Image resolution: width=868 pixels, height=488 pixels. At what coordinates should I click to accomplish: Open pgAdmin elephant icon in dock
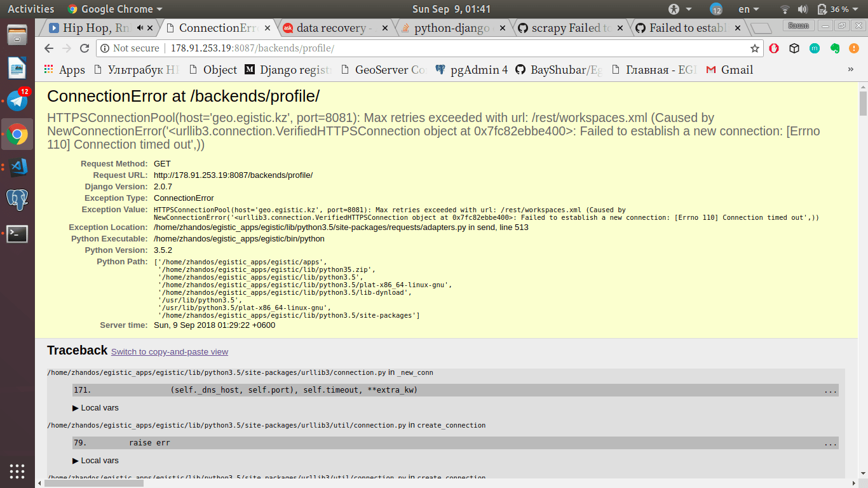coord(17,200)
